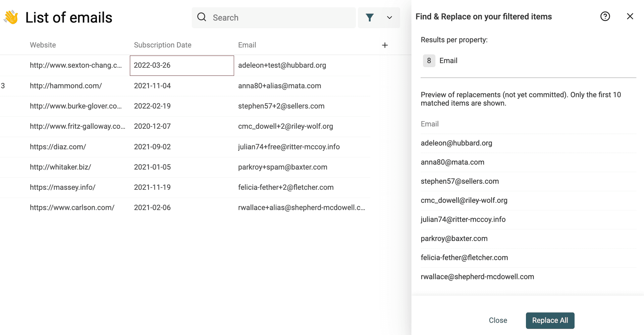Select the preview email parkroy@baxter.com

(x=454, y=238)
